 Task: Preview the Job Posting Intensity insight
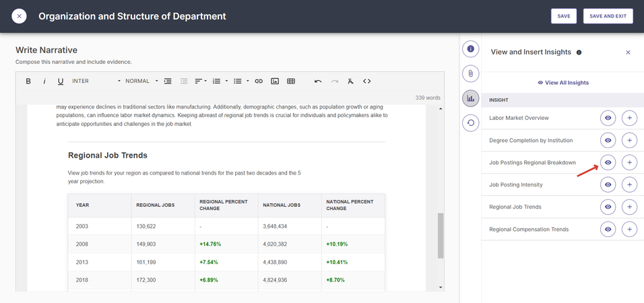click(x=608, y=184)
